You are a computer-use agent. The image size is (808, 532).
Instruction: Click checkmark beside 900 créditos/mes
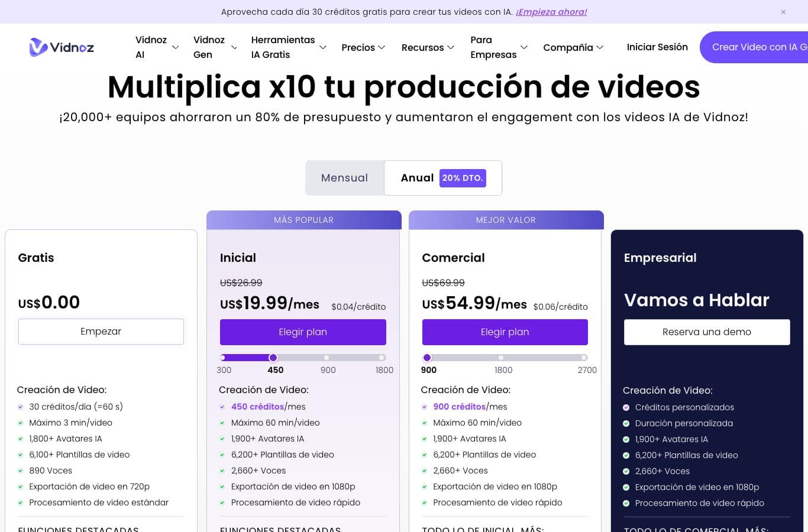[424, 407]
